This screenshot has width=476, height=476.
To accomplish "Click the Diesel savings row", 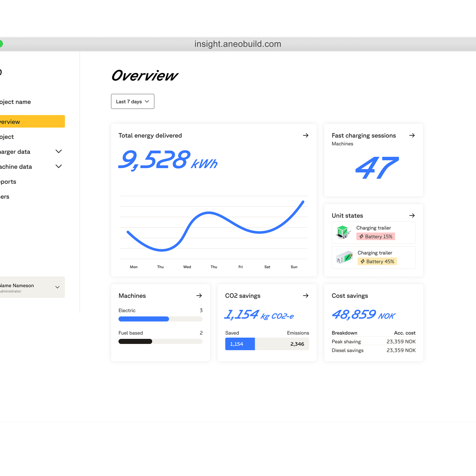I will pos(373,350).
